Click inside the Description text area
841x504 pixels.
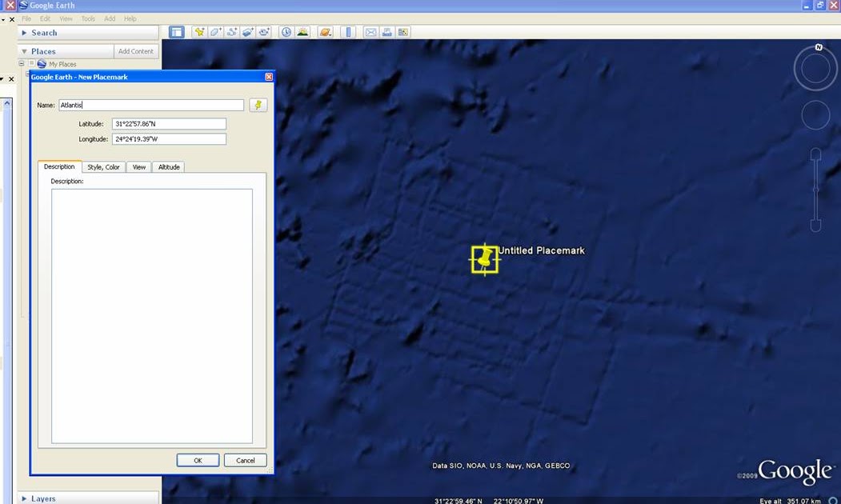pos(152,316)
